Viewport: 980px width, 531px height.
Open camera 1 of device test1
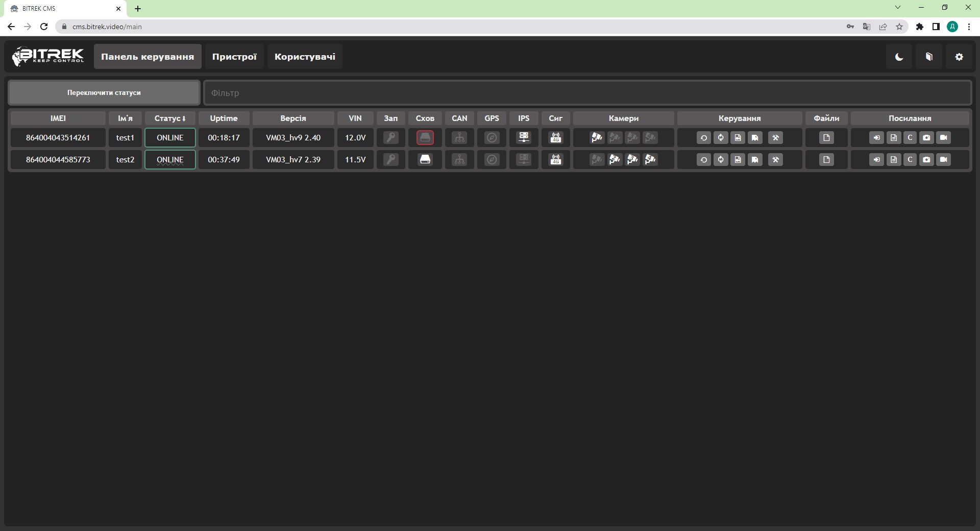click(597, 138)
